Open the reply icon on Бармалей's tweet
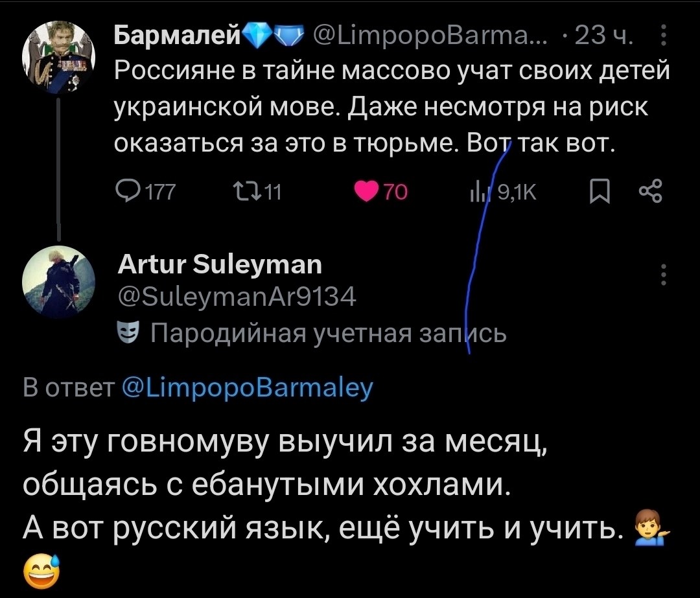The width and height of the screenshot is (700, 598). pos(128,190)
